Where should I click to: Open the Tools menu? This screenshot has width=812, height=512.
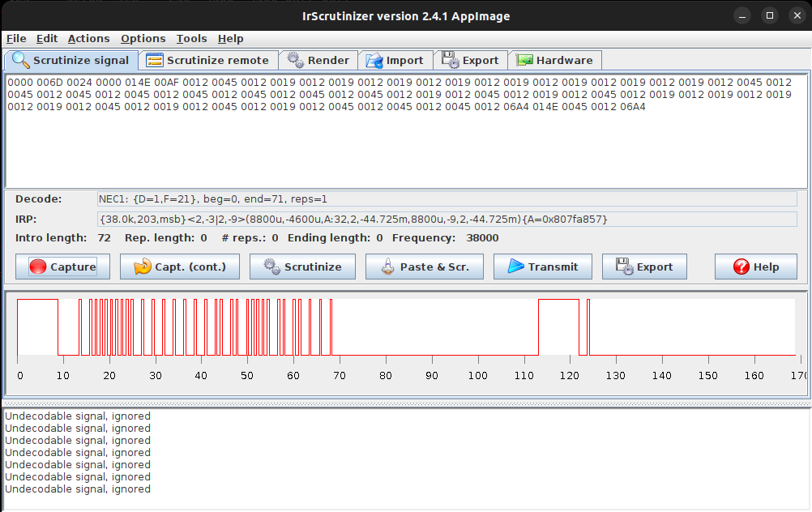[191, 38]
